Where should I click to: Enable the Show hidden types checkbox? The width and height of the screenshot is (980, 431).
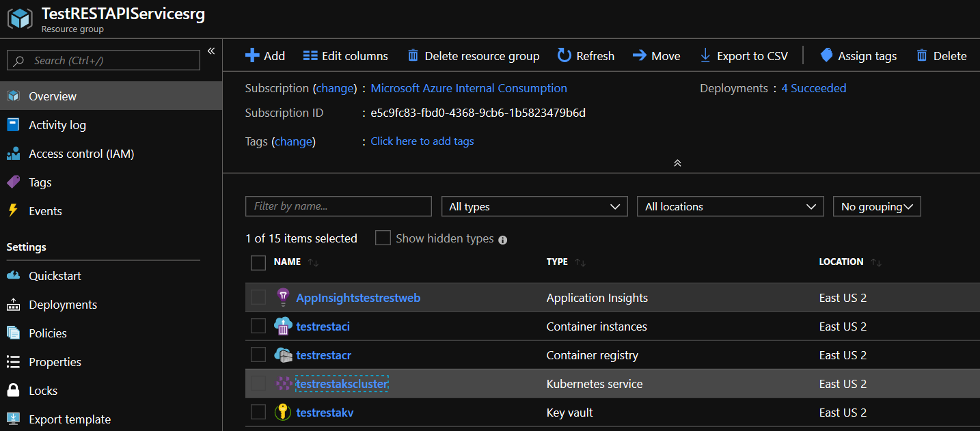383,238
